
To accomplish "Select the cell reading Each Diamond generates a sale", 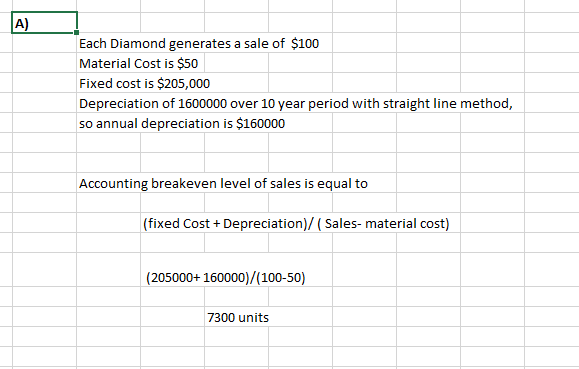I will click(108, 43).
